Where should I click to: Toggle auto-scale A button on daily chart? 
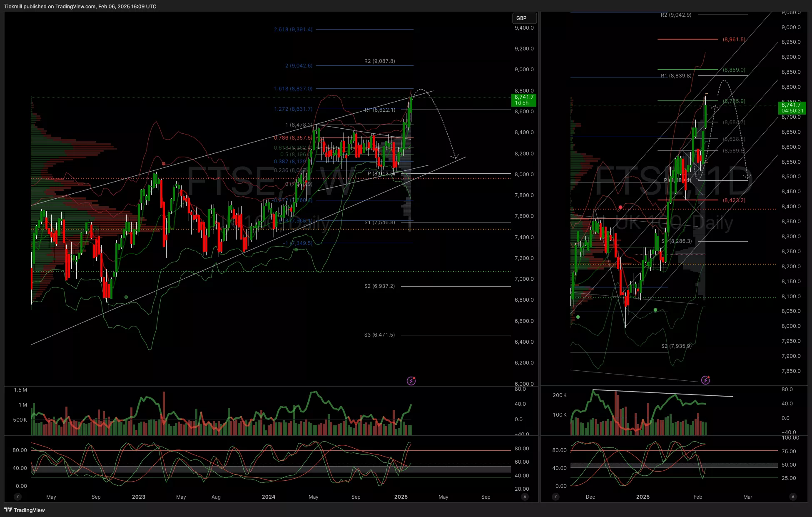[x=793, y=497]
